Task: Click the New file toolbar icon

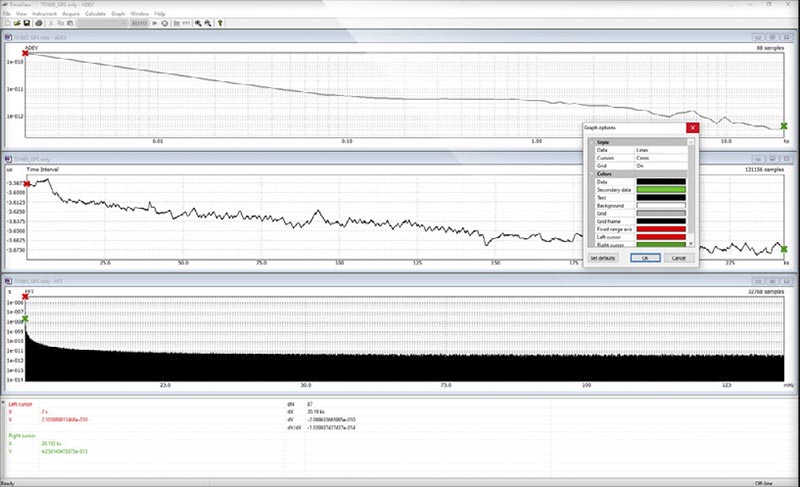Action: [x=7, y=23]
